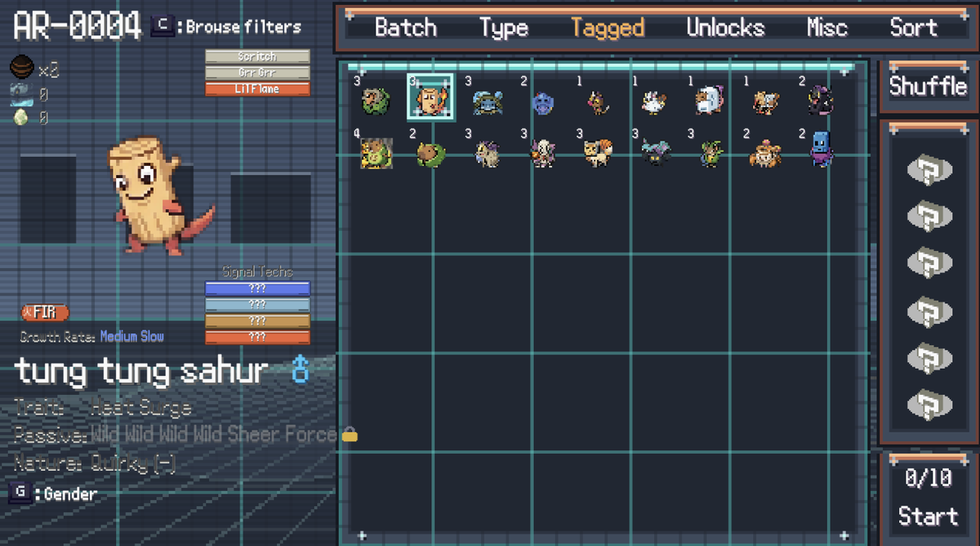This screenshot has width=980, height=546.
Task: Select the small green leafy creature
Action: coord(710,154)
